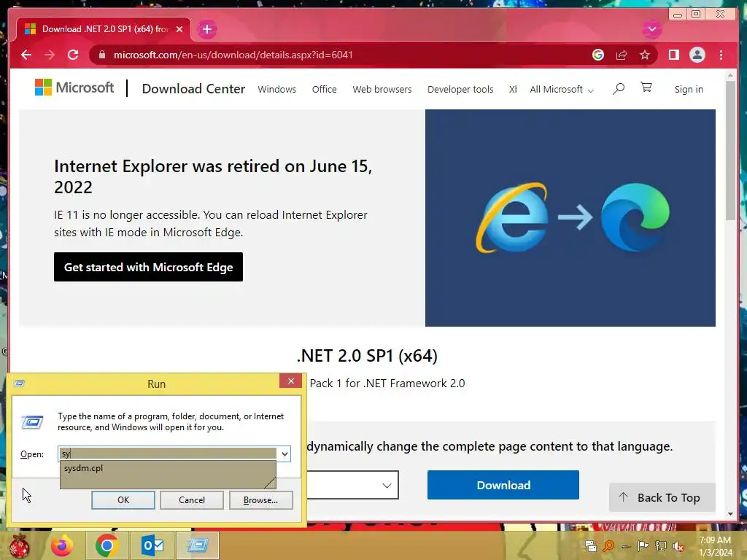The height and width of the screenshot is (560, 747).
Task: Go back with Chrome's back arrow
Action: coord(26,55)
